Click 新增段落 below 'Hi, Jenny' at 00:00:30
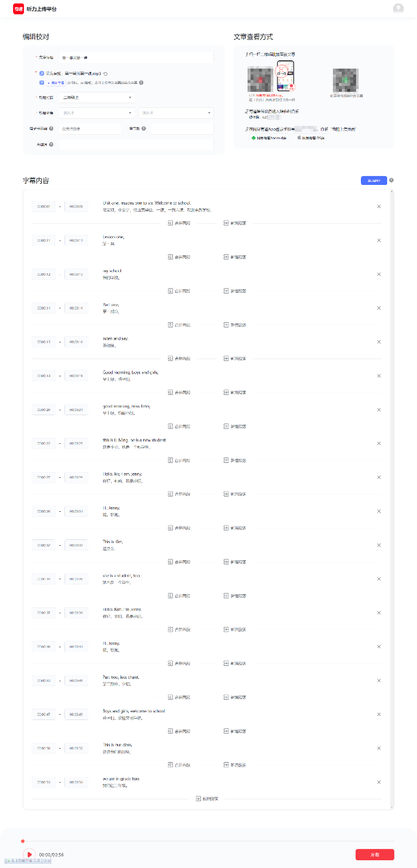Viewport: 417px width, 868px height. (x=234, y=528)
